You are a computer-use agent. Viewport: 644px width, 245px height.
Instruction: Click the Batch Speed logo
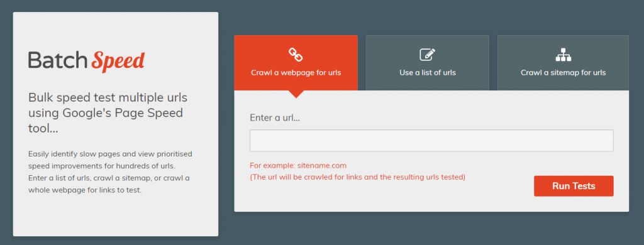tap(86, 61)
